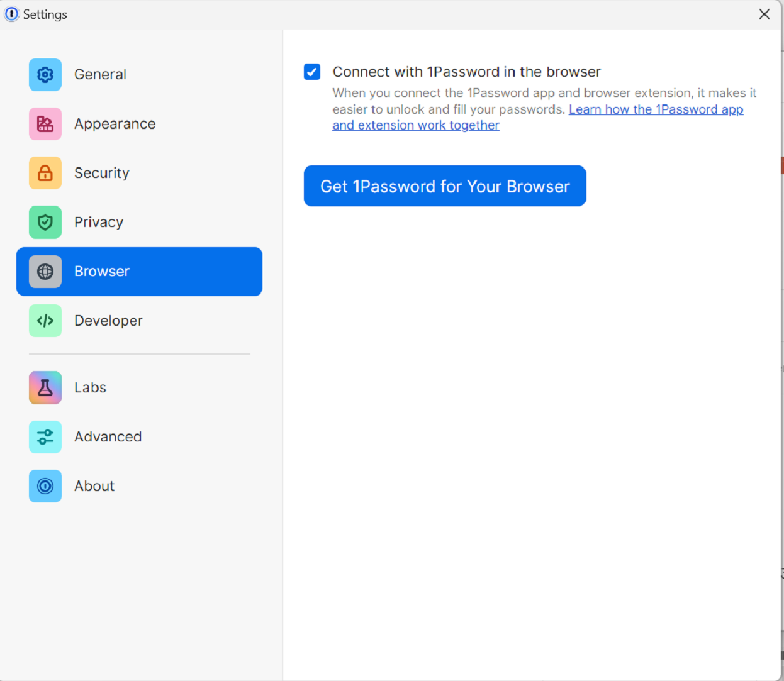
Task: Uncheck Connect with 1Password in the browser
Action: coord(312,72)
